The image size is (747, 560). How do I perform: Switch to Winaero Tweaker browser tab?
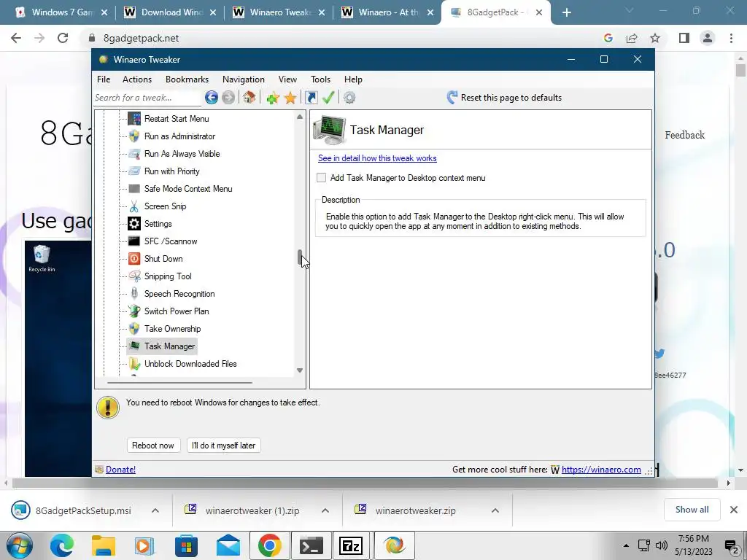(279, 12)
